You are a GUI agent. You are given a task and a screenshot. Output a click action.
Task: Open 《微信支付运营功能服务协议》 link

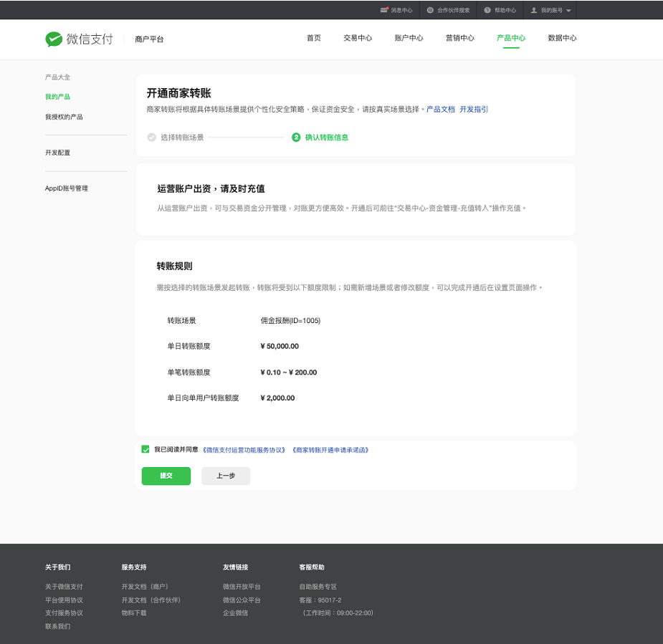pos(244,450)
